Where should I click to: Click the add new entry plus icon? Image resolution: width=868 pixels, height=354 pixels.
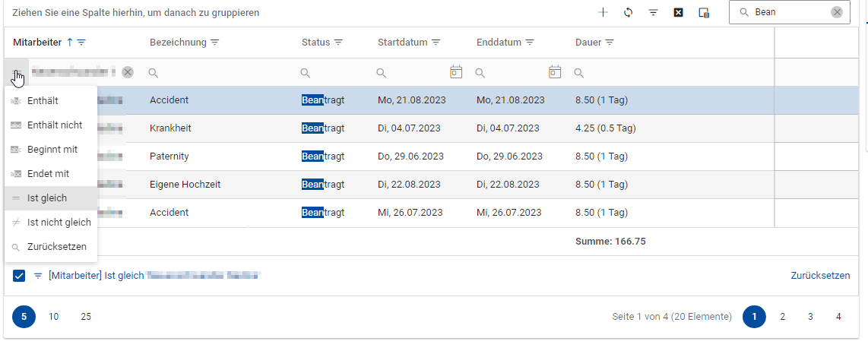coord(603,12)
